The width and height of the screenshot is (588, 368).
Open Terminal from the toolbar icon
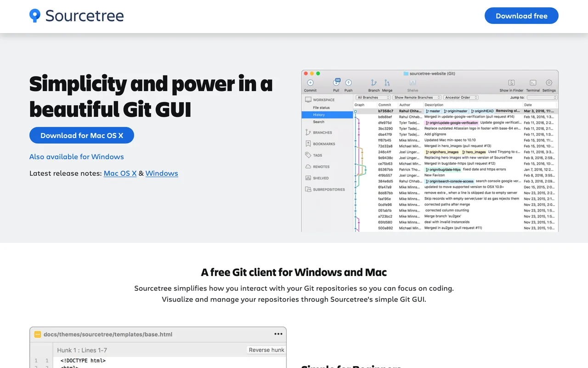pyautogui.click(x=533, y=83)
